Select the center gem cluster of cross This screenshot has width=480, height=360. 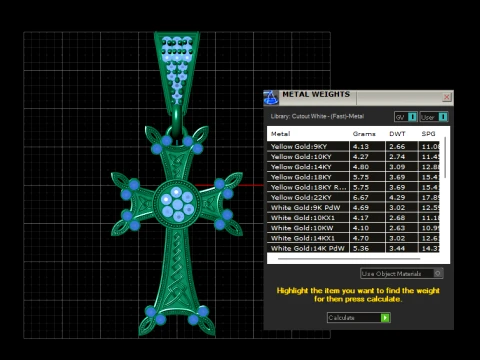click(x=177, y=204)
